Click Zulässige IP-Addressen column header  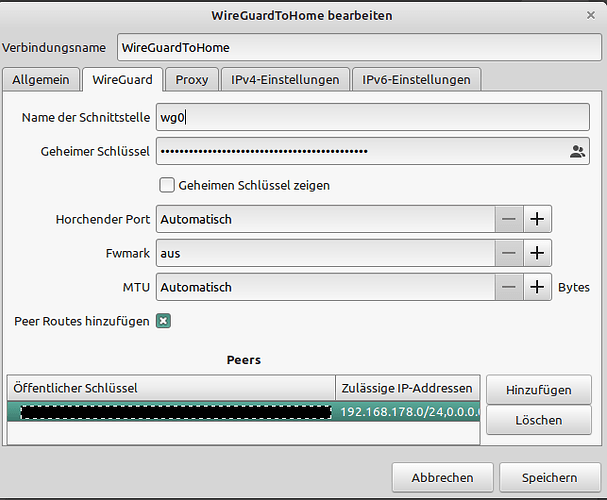408,388
